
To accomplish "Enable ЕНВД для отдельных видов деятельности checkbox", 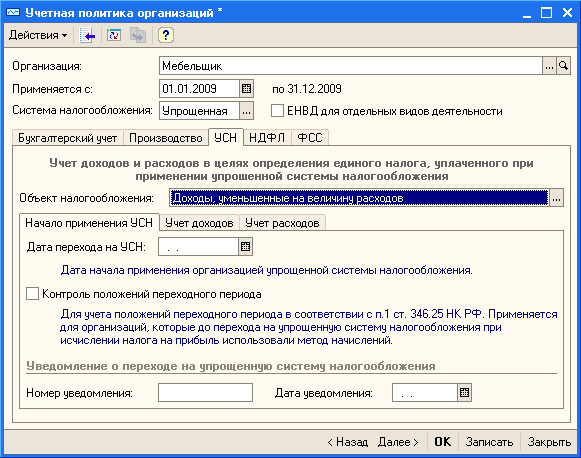I will pos(277,111).
